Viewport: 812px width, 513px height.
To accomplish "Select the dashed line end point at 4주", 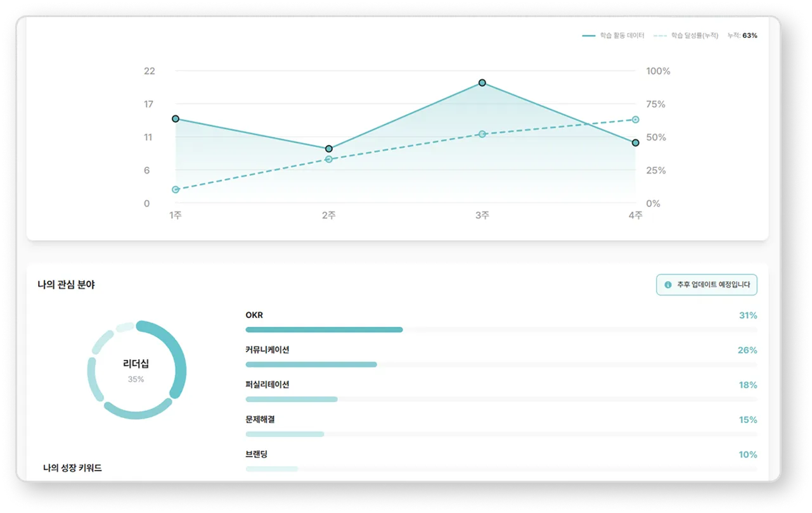I will tap(635, 120).
